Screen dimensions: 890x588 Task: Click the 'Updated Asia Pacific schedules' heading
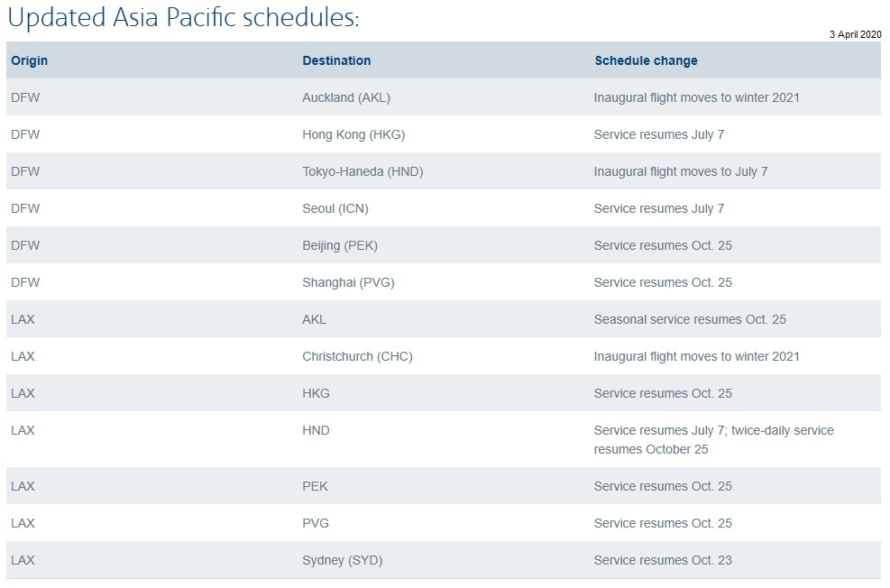[x=183, y=18]
